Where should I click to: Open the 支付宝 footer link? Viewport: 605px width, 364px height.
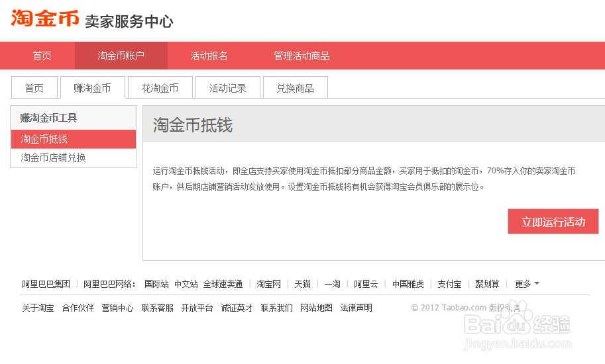click(x=449, y=285)
